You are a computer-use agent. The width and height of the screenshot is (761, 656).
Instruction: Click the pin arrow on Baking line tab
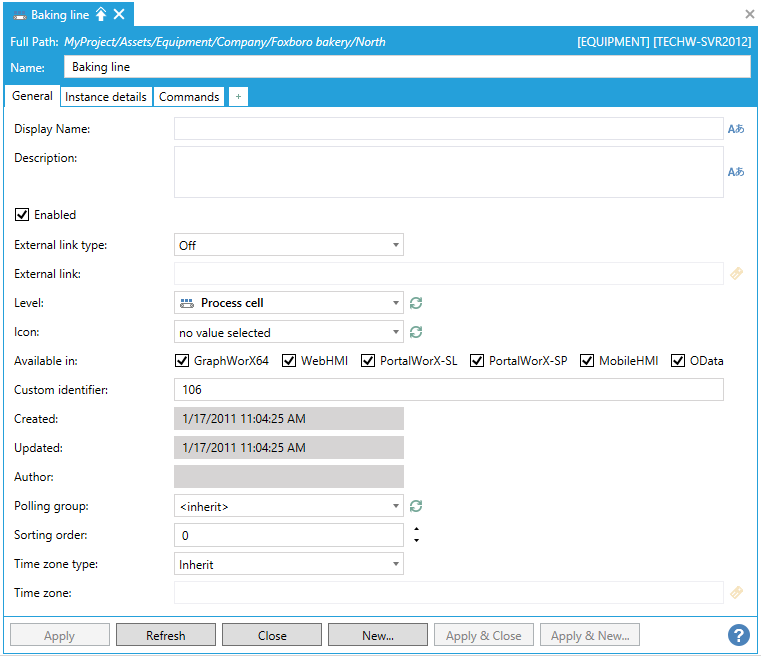(x=101, y=14)
